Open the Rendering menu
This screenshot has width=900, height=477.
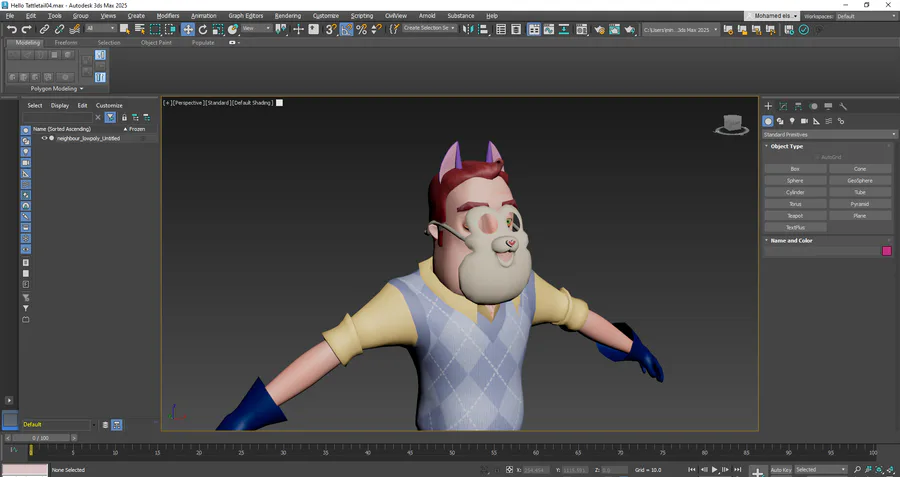[x=288, y=15]
